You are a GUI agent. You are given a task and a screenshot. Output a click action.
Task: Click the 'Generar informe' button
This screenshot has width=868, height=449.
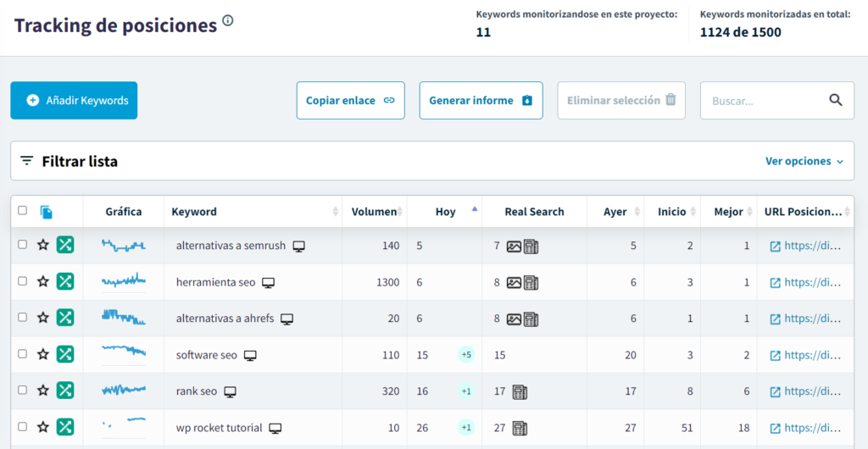[481, 100]
